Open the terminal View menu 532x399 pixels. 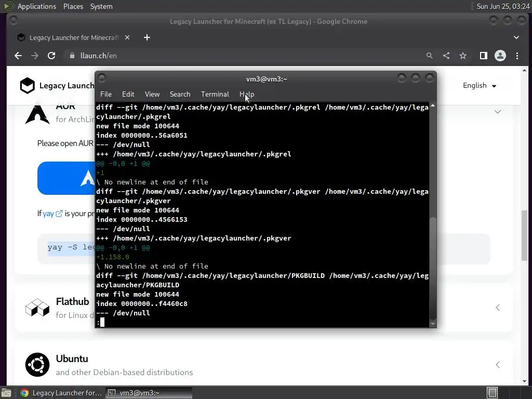[x=152, y=95]
